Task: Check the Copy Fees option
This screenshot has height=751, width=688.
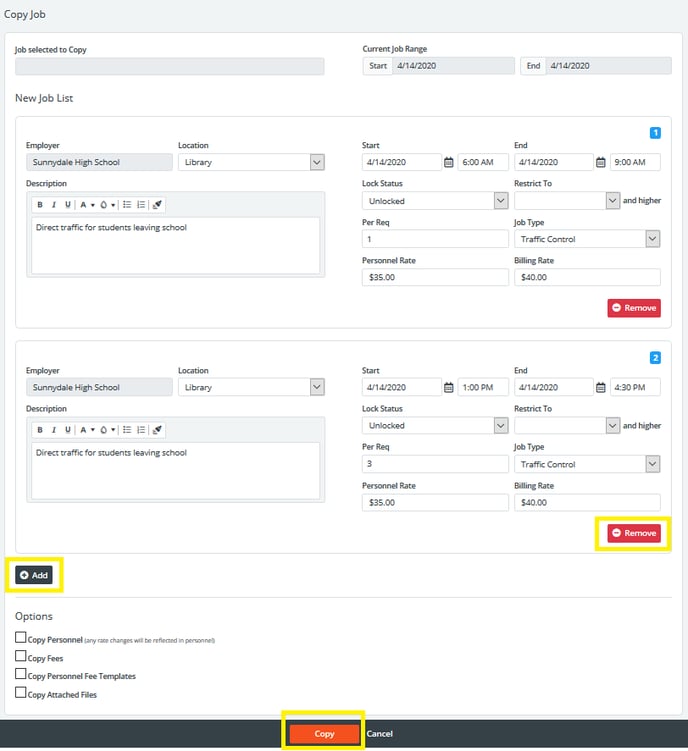Action: tap(21, 657)
